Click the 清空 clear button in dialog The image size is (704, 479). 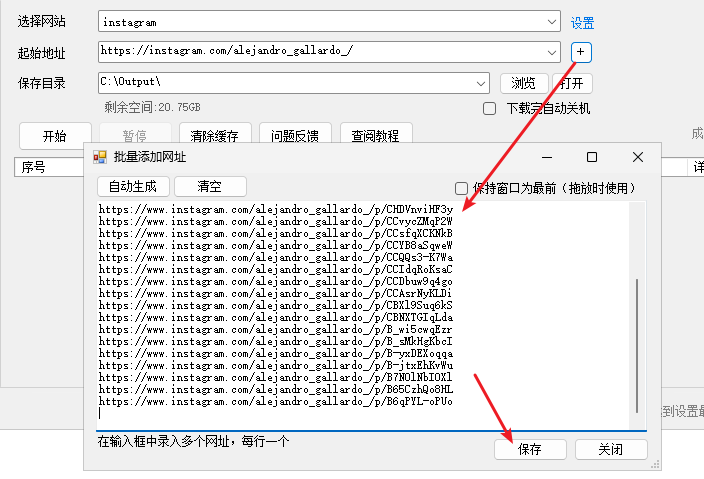[x=210, y=186]
